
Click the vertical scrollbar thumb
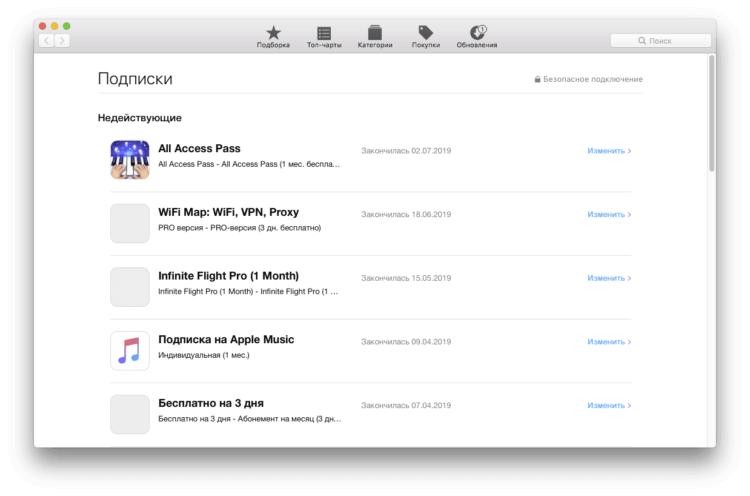[712, 113]
